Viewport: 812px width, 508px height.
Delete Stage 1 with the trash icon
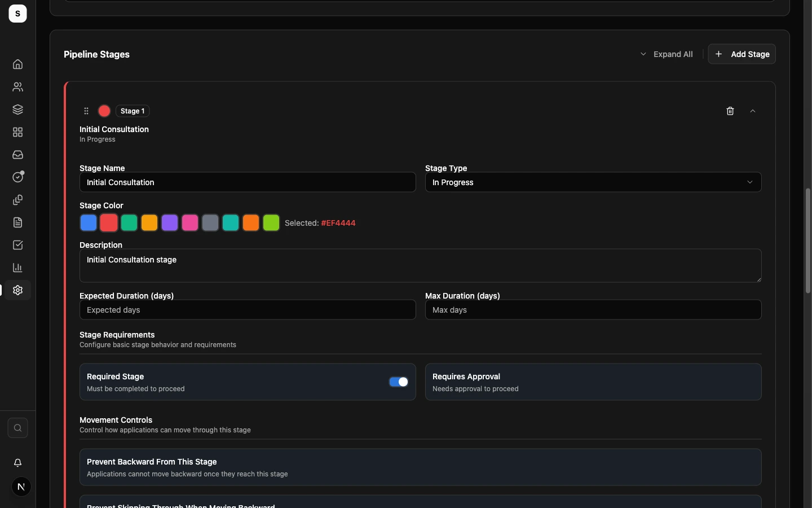(x=730, y=111)
